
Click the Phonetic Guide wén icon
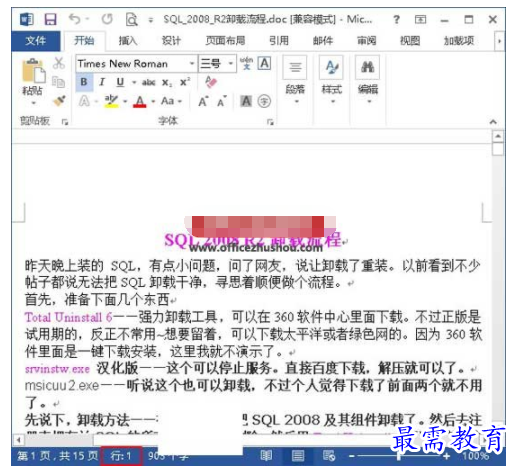pos(246,63)
